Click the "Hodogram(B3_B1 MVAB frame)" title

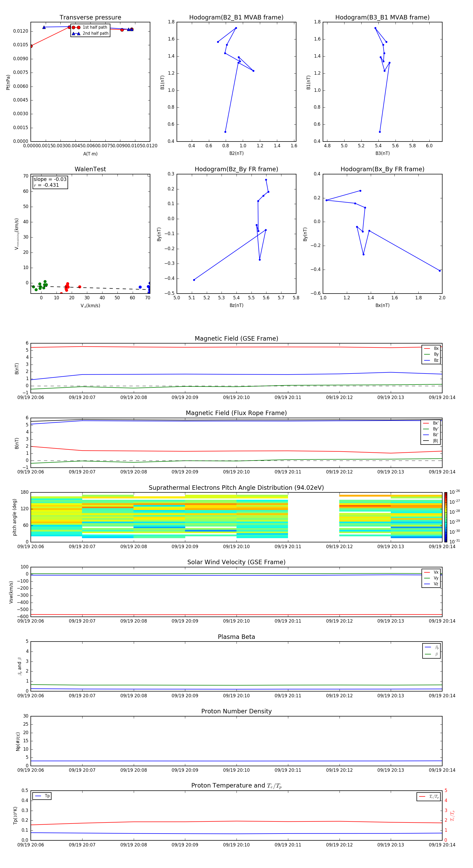(382, 18)
